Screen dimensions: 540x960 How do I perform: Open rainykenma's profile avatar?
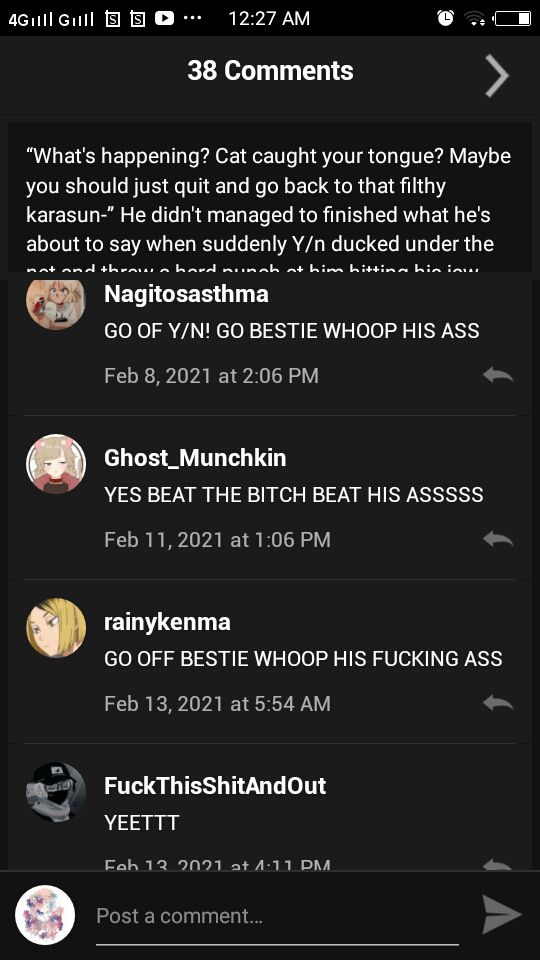[x=56, y=628]
